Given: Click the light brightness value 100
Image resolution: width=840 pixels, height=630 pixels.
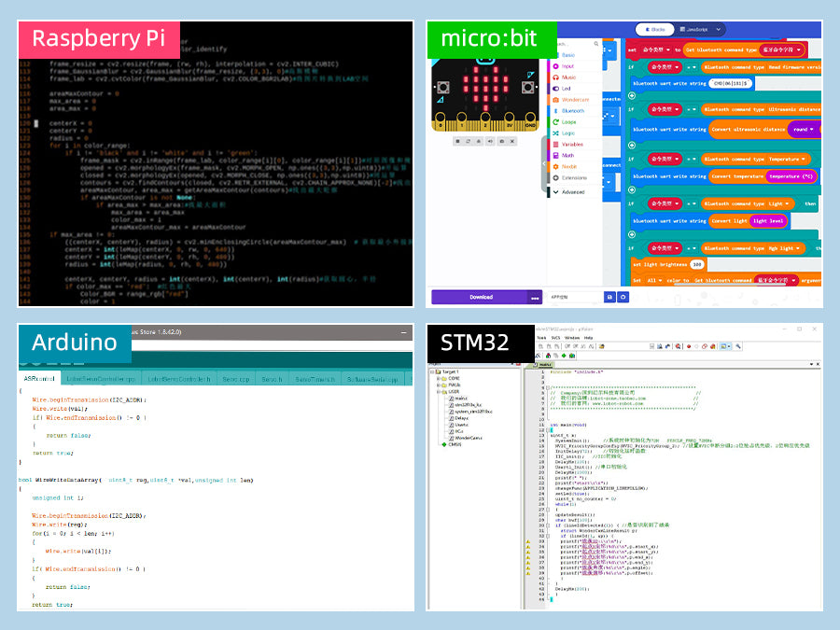Looking at the screenshot, I should [697, 265].
